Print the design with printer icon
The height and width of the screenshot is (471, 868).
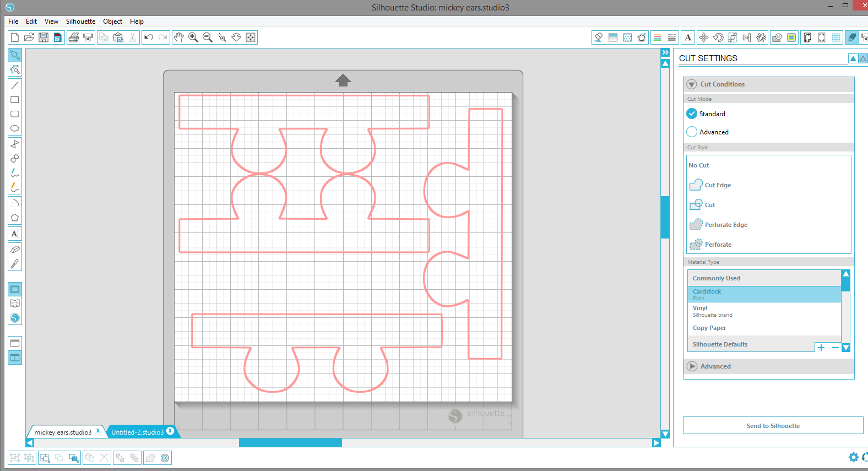[73, 37]
